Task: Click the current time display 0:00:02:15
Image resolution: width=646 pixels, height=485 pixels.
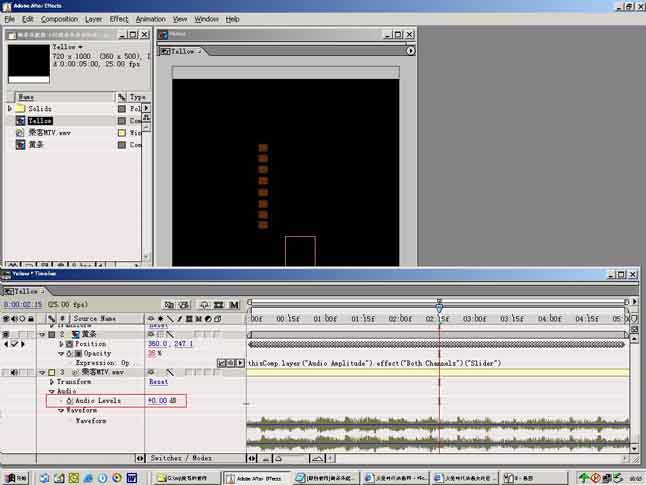Action: [23, 305]
